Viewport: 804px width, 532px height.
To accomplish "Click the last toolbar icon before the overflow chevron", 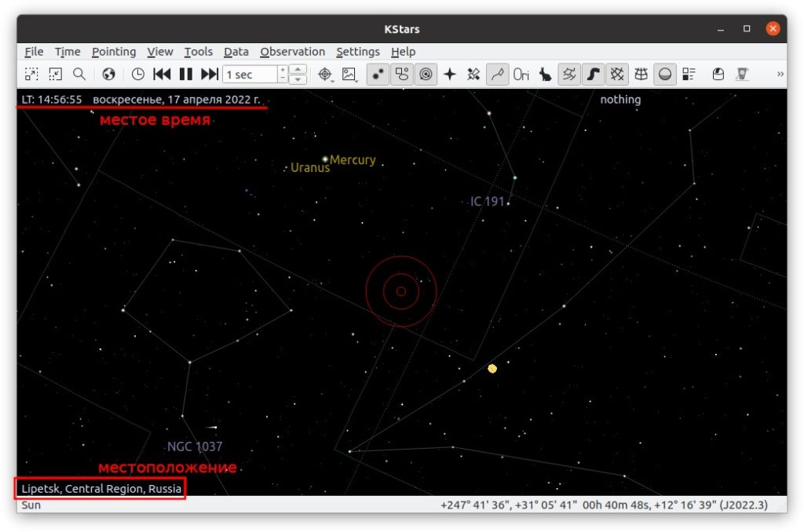I will point(742,75).
